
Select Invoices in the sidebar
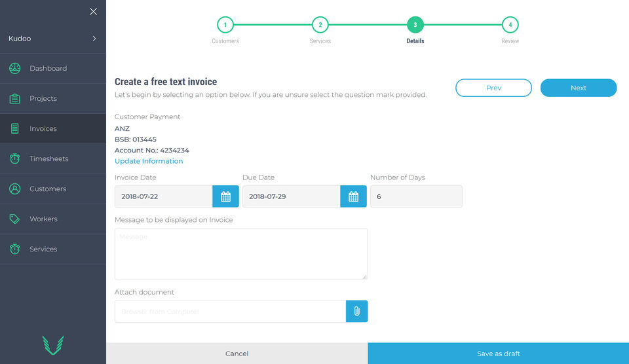tap(53, 129)
